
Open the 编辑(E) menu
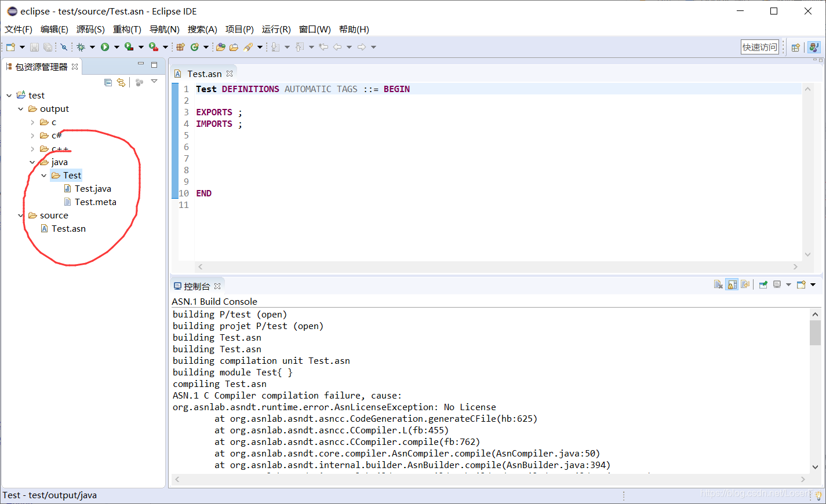(x=54, y=30)
